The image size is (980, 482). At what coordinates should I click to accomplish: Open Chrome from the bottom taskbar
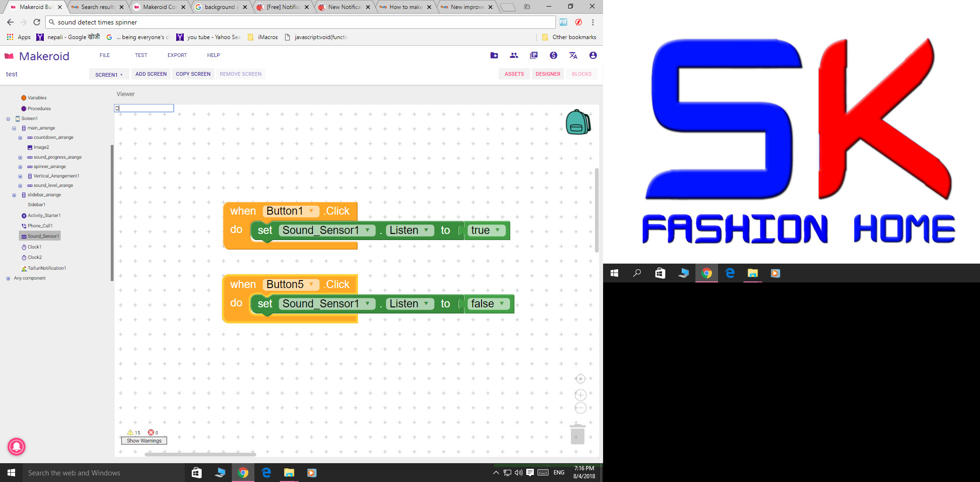coord(243,473)
